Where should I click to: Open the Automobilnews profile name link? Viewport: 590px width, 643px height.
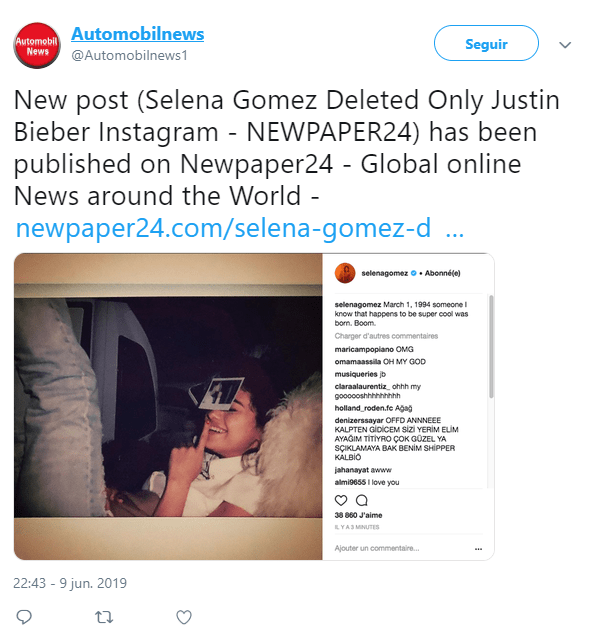[x=138, y=34]
